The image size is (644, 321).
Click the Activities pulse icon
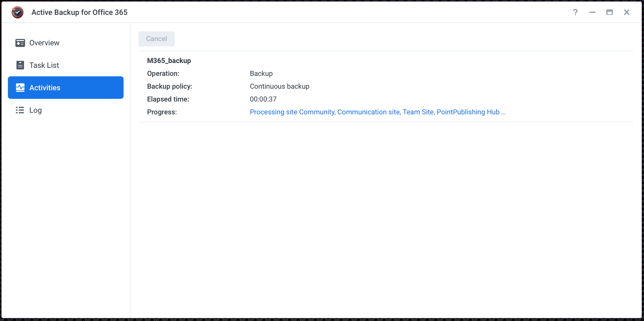20,87
